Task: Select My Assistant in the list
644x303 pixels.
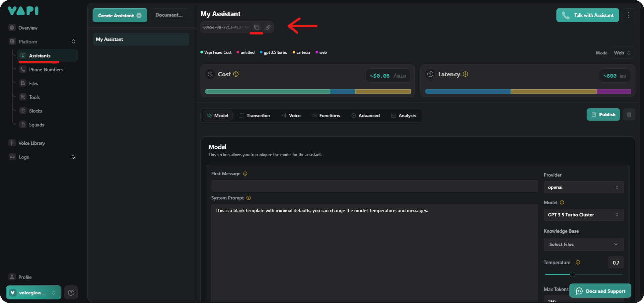Action: coord(141,39)
